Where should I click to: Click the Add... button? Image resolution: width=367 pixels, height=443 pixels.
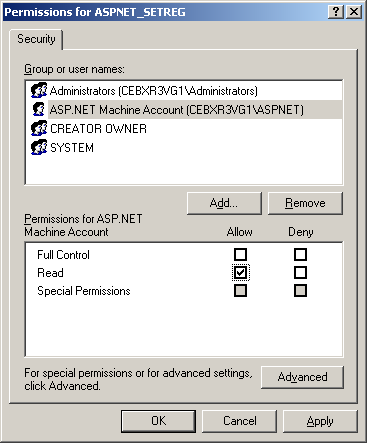[224, 203]
